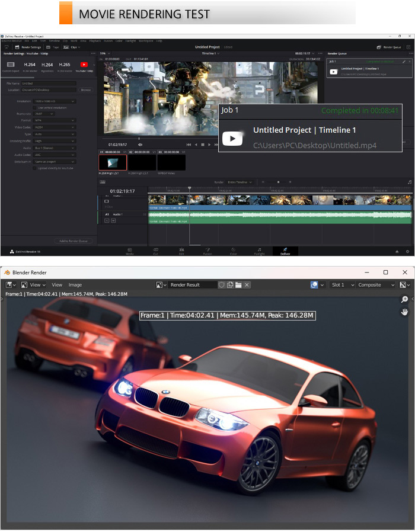Viewport: 415px width, 532px height.
Task: Choose the Custom Export preset icon
Action: point(11,65)
